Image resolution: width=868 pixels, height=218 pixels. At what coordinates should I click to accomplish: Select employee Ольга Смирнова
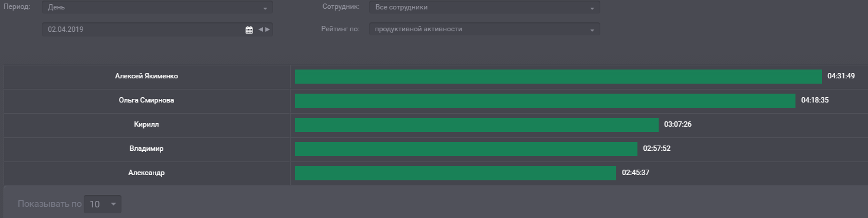click(x=147, y=100)
